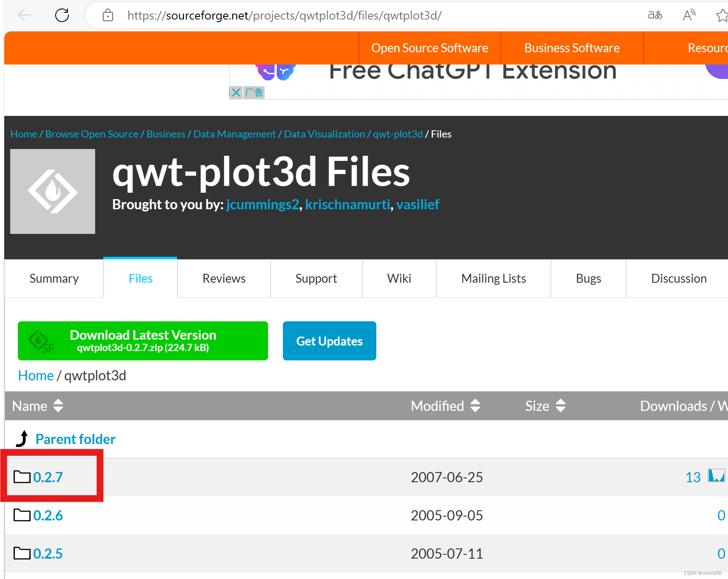Click the 0.2.7 folder icon
Screen dimensions: 728x579
click(22, 477)
